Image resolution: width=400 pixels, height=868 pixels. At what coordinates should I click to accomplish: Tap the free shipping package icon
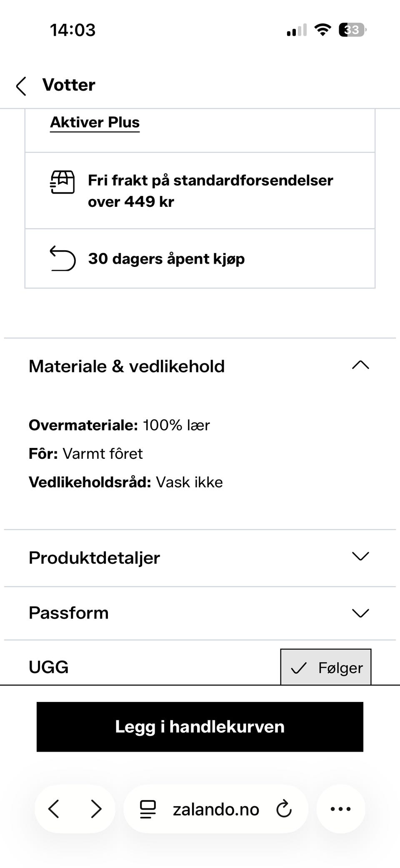(x=62, y=182)
